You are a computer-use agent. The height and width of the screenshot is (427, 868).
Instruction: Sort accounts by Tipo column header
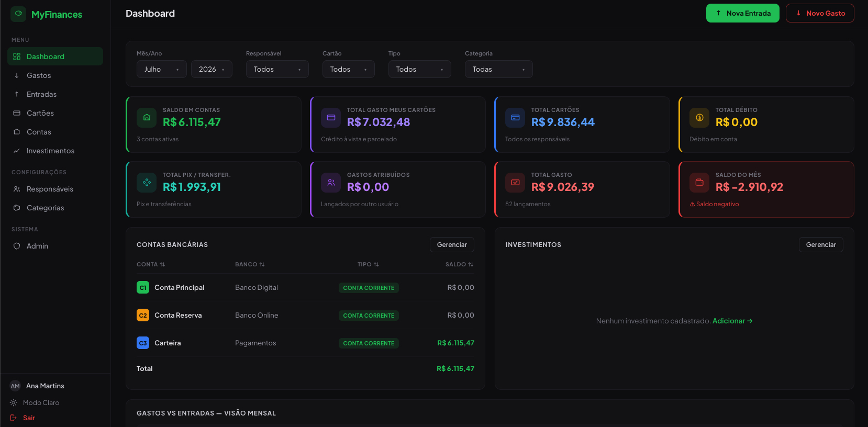pyautogui.click(x=368, y=264)
